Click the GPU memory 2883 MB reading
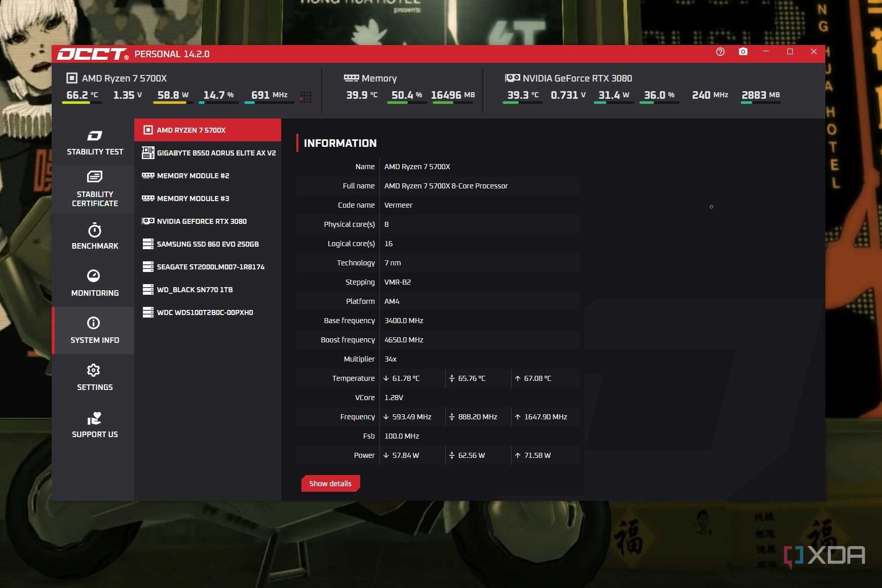The image size is (882, 588). [x=760, y=95]
